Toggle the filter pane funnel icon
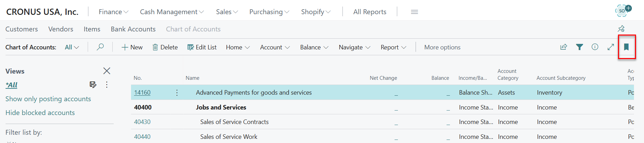This screenshot has height=143, width=644. 579,47
